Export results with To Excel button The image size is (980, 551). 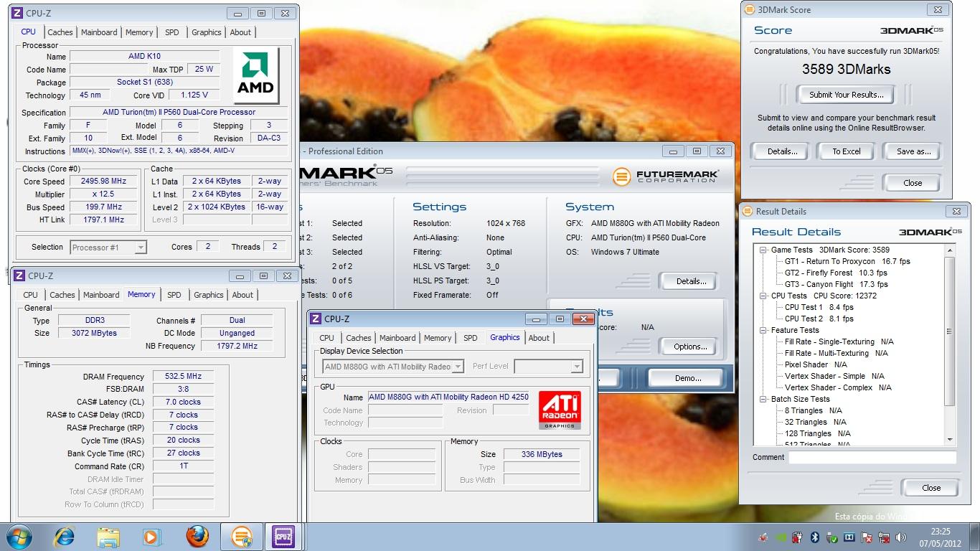coord(847,151)
